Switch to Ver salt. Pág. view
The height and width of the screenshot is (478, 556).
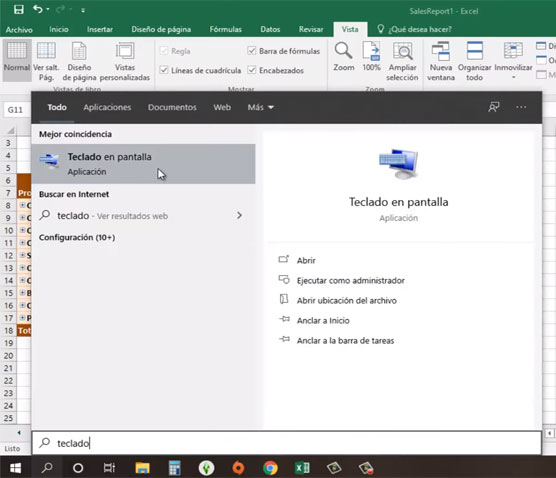pos(46,60)
